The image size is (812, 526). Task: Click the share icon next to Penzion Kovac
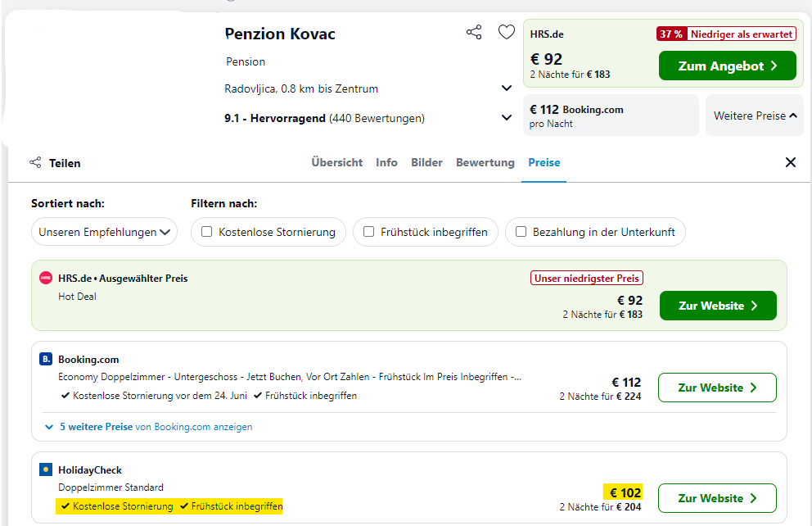(474, 32)
